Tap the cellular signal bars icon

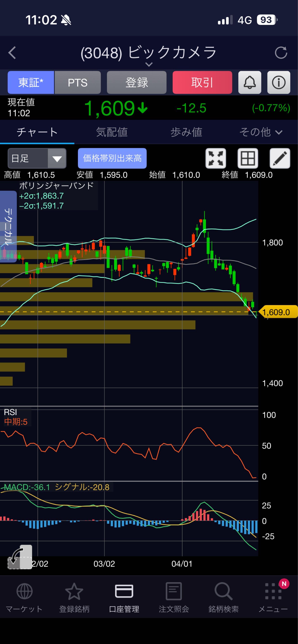click(x=225, y=20)
